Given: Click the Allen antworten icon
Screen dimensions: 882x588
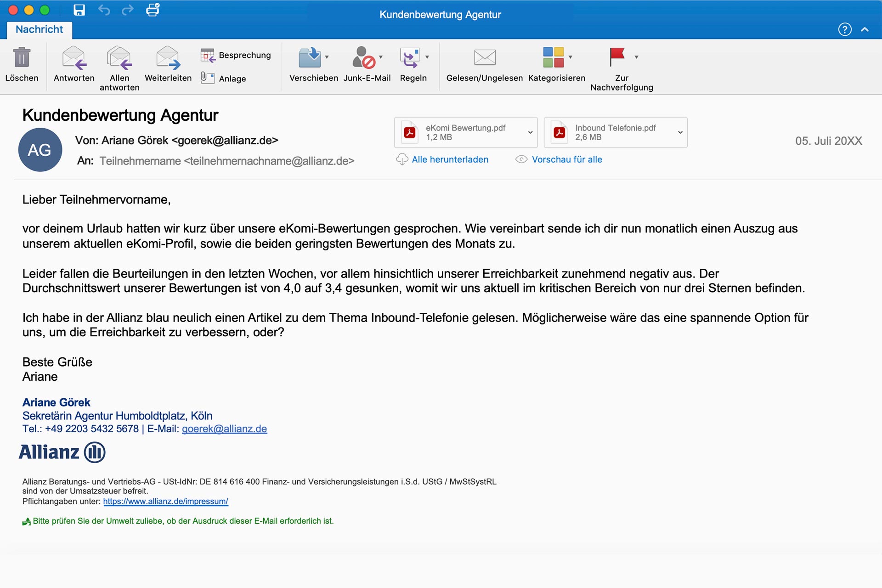Looking at the screenshot, I should (x=119, y=58).
